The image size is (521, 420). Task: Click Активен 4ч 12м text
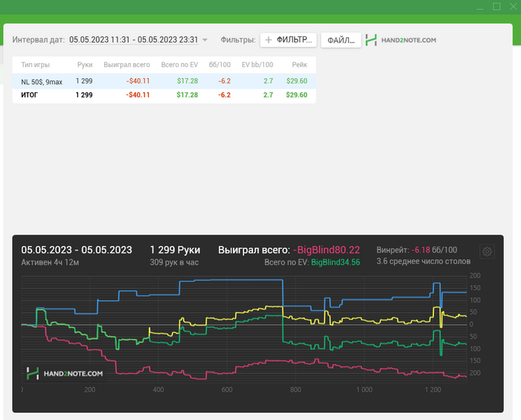pos(50,262)
